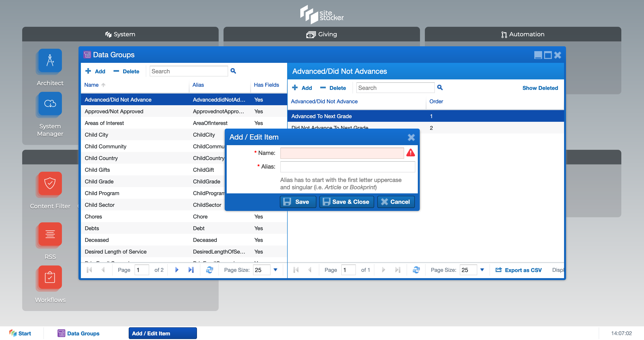Click the left panel search magnifier icon
The height and width of the screenshot is (340, 644).
coord(233,71)
